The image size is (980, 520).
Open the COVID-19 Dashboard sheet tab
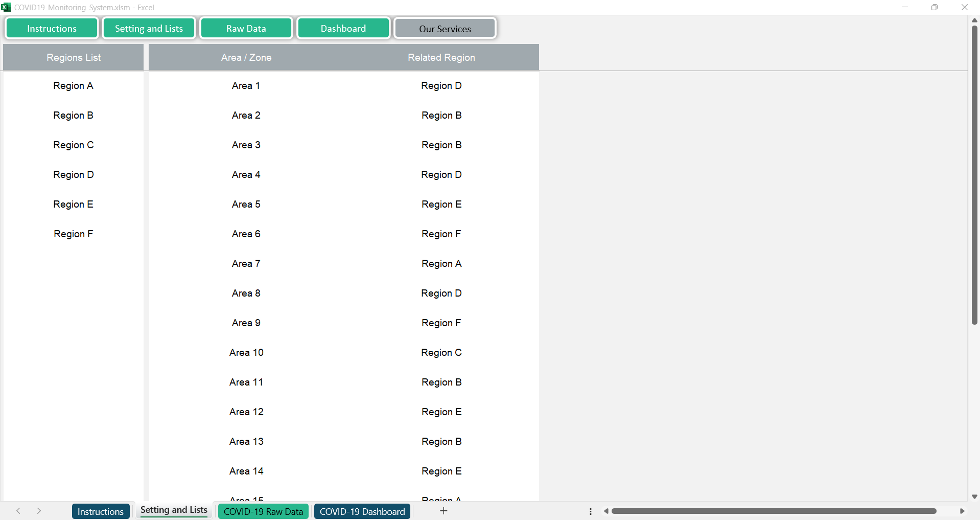pos(362,511)
